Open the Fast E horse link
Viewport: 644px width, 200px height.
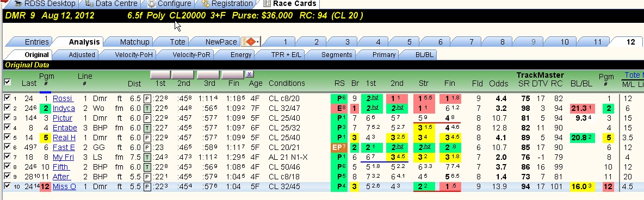pos(64,147)
